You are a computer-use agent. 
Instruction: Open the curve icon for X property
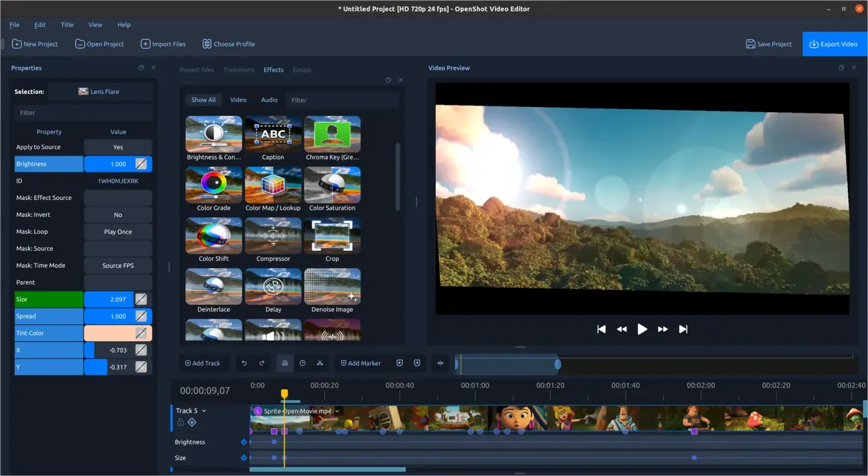[x=141, y=350]
